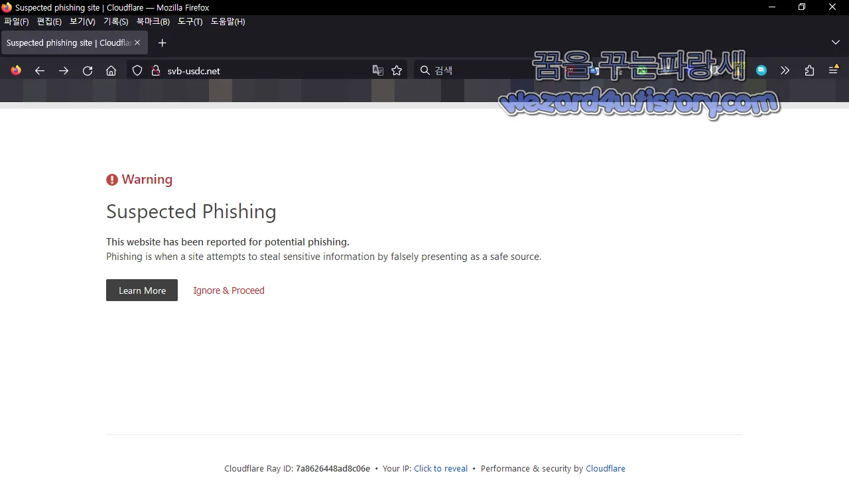Click the Ray ID value 7a8626448ad8c06e

[333, 469]
